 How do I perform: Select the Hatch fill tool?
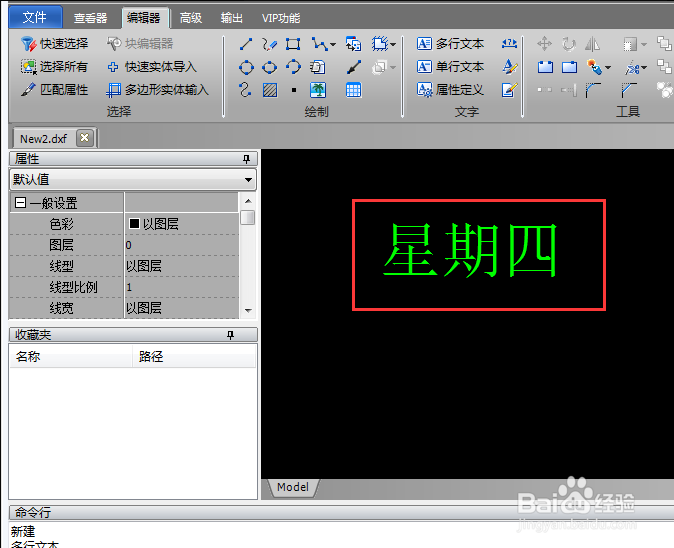270,90
